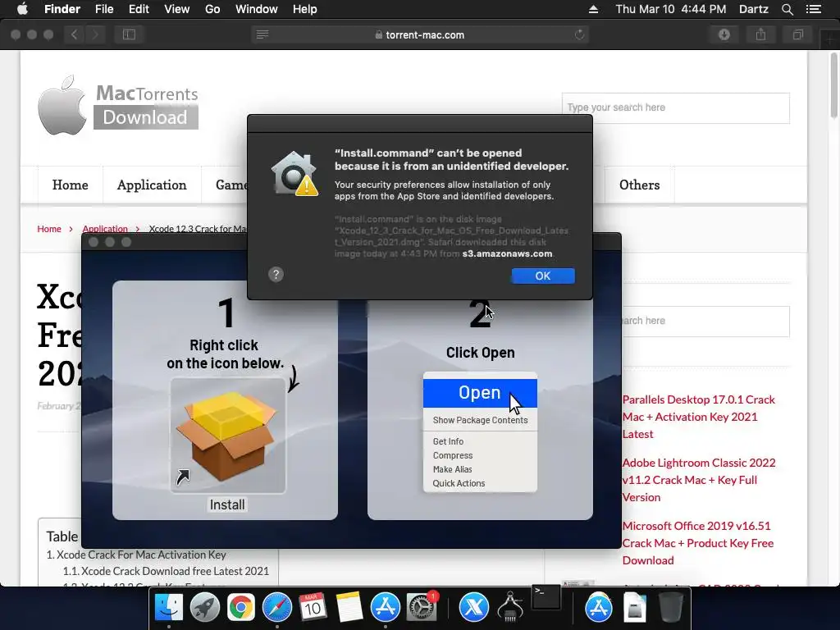Click the torrent-mac.com address bar

pos(419,34)
